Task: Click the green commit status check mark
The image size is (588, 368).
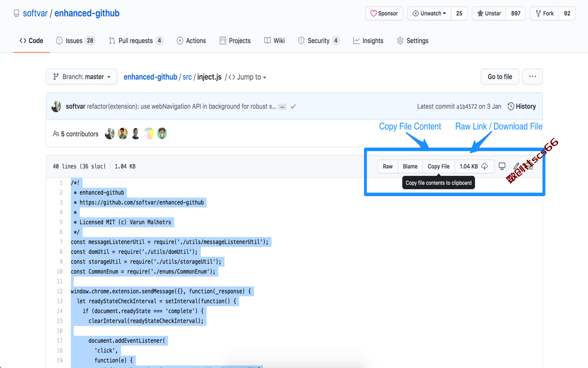Action: pyautogui.click(x=293, y=106)
